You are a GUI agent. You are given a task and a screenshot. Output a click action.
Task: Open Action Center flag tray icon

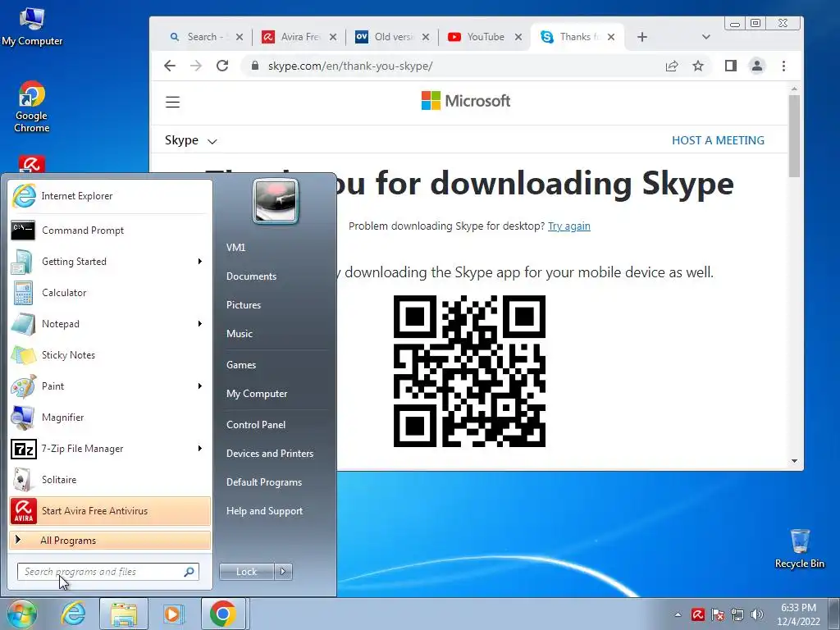[x=718, y=614]
